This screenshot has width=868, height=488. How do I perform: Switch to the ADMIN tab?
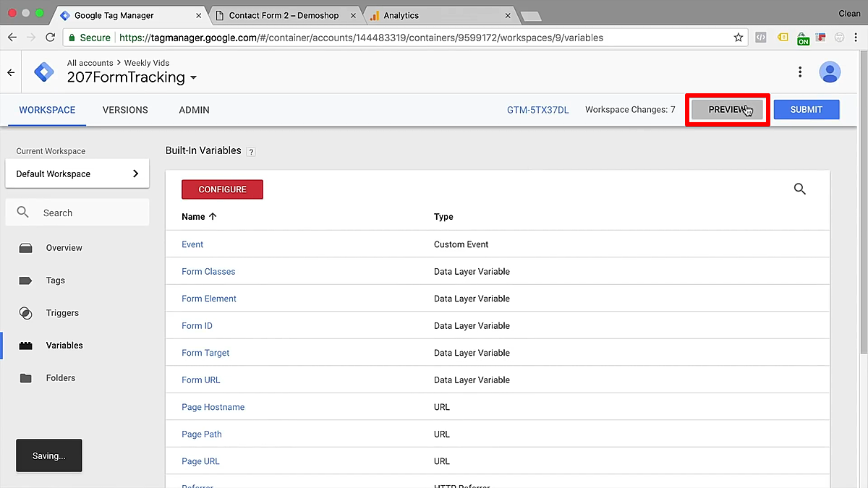point(194,110)
